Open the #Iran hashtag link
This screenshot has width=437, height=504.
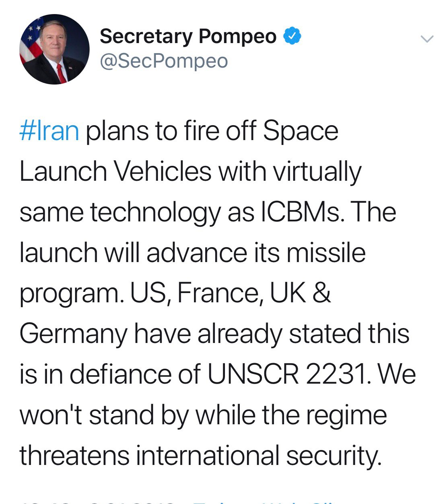(49, 131)
